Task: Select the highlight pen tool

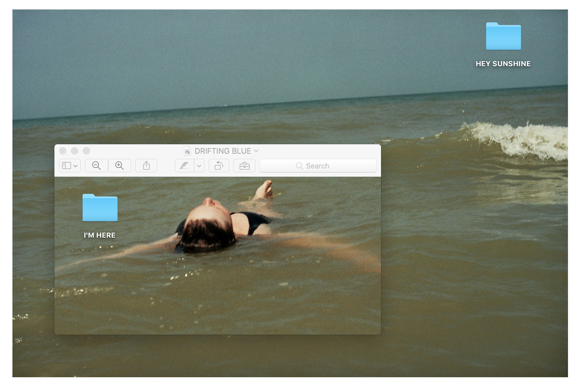Action: point(184,165)
